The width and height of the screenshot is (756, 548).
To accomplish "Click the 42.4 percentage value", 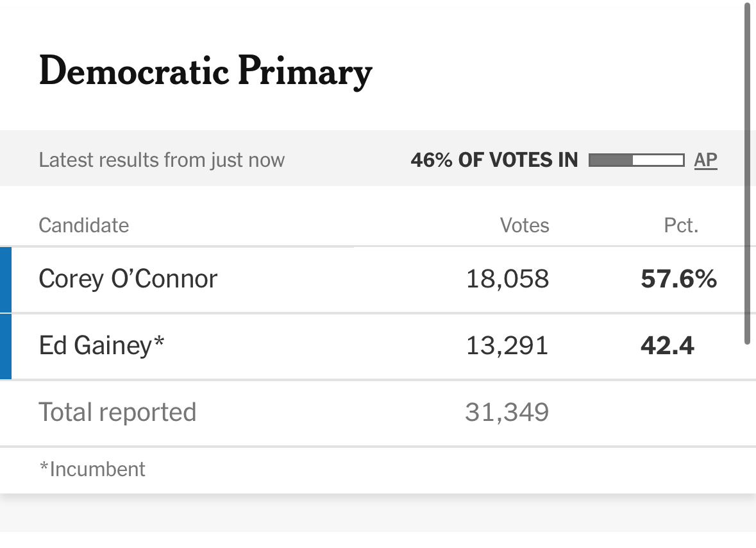I will (x=667, y=346).
